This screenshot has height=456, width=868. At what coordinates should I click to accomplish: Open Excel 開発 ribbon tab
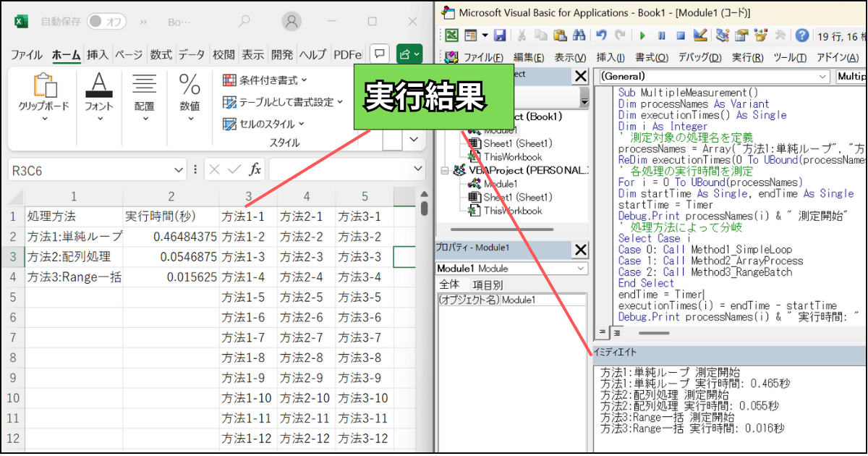pos(282,54)
